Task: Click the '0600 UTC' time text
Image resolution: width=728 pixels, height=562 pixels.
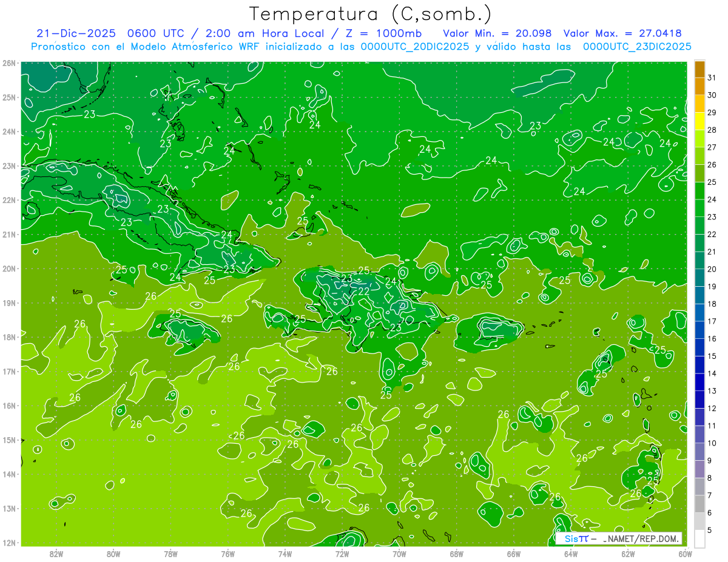Action: pos(155,33)
